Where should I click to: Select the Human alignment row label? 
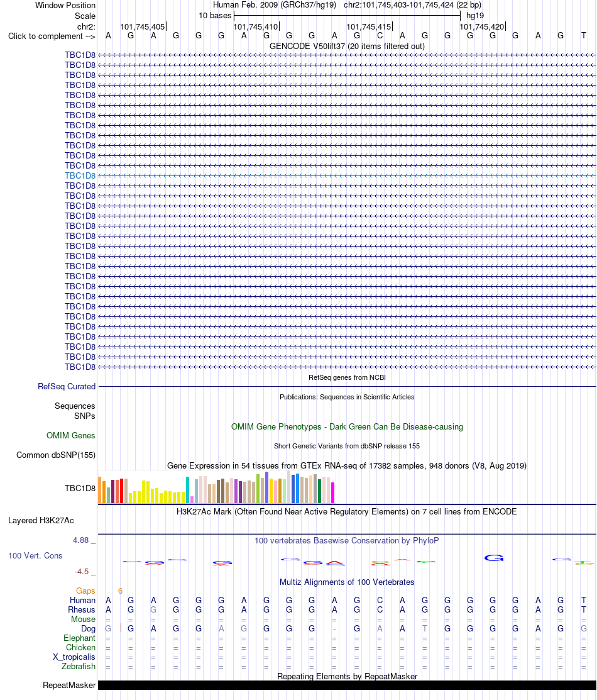[x=82, y=601]
